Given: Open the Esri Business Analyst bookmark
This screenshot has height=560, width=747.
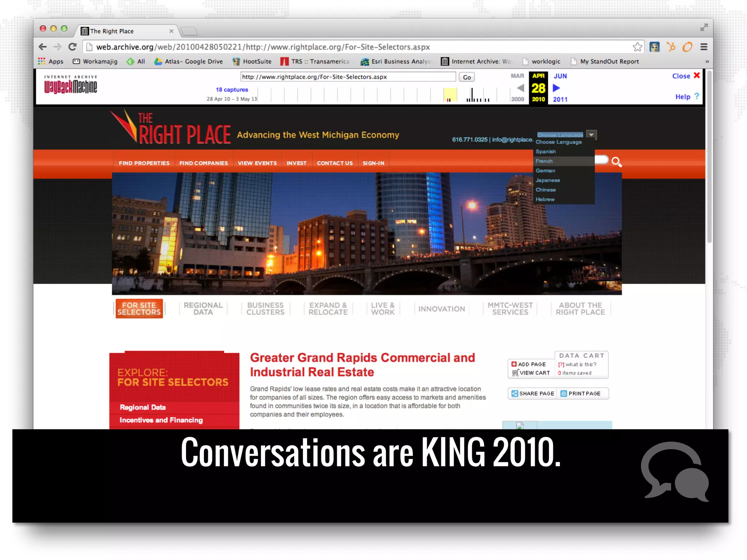Looking at the screenshot, I should tap(396, 62).
